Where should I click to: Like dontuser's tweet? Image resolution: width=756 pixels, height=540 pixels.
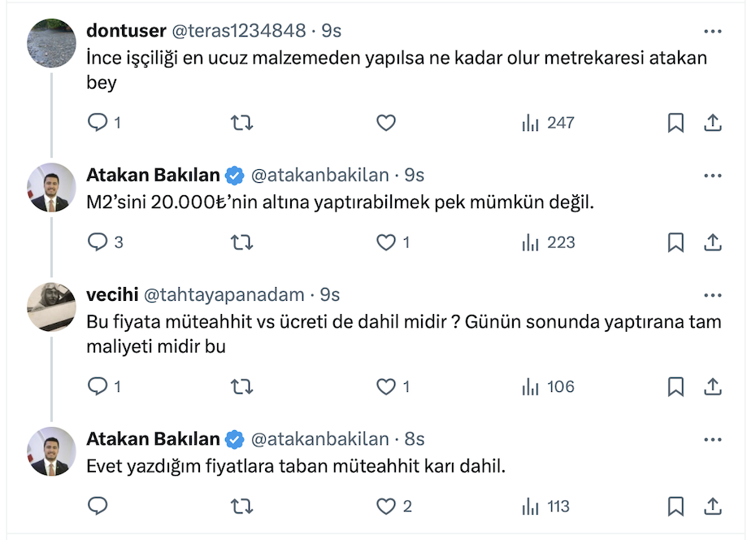(386, 123)
